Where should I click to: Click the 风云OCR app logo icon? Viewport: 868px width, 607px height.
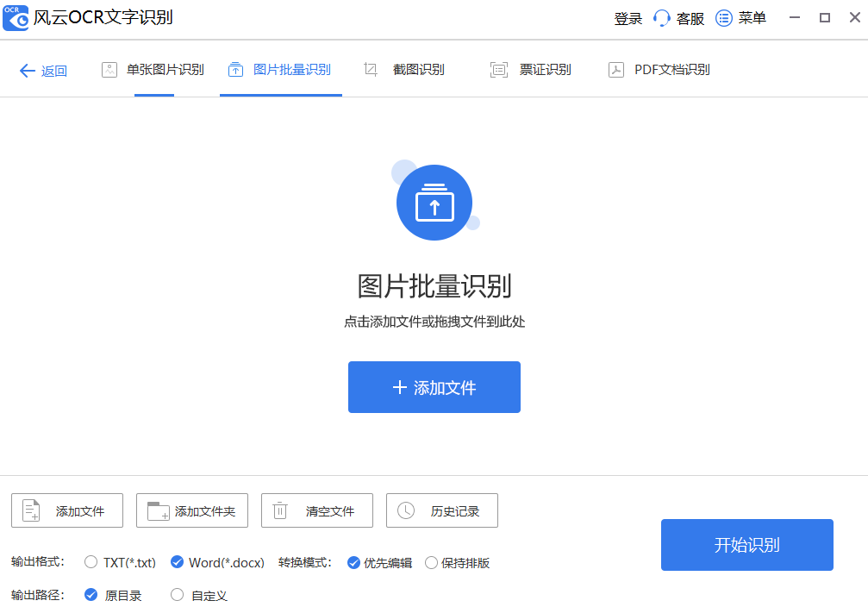(x=16, y=18)
